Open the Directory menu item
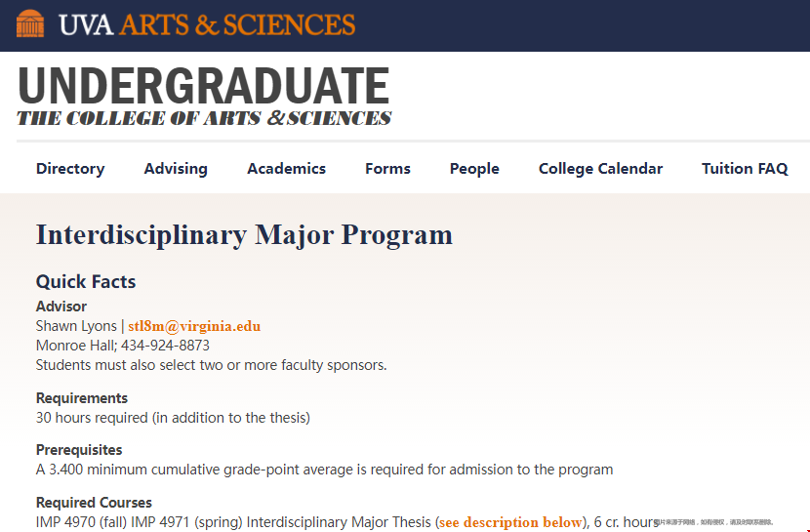810x532 pixels. [x=70, y=168]
